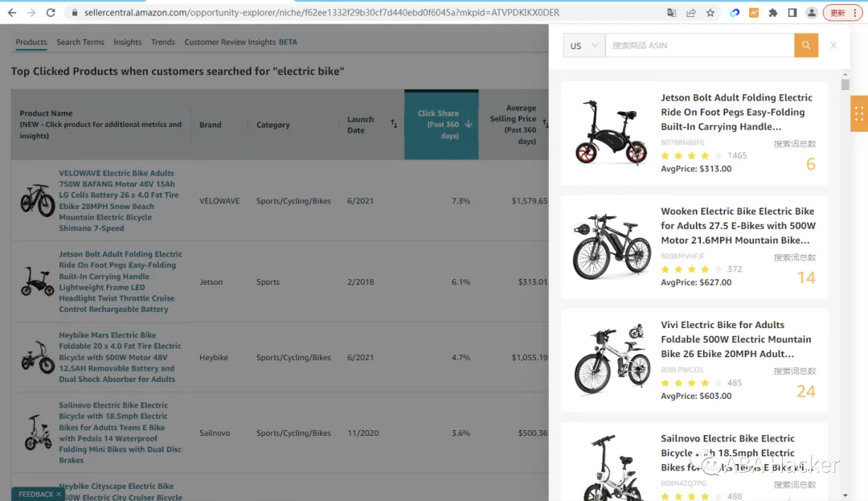Open the orange drag-handle side tab

[x=859, y=113]
